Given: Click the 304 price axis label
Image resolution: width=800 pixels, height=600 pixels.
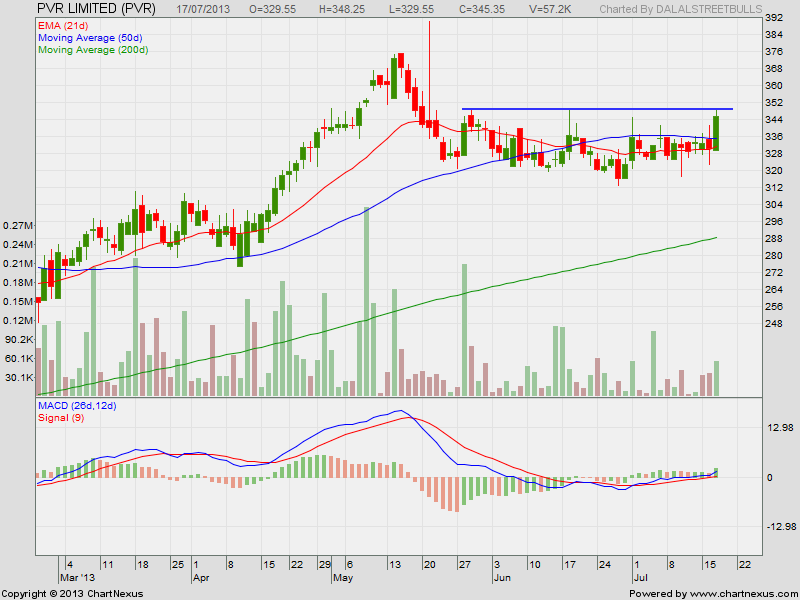Looking at the screenshot, I should (x=774, y=204).
